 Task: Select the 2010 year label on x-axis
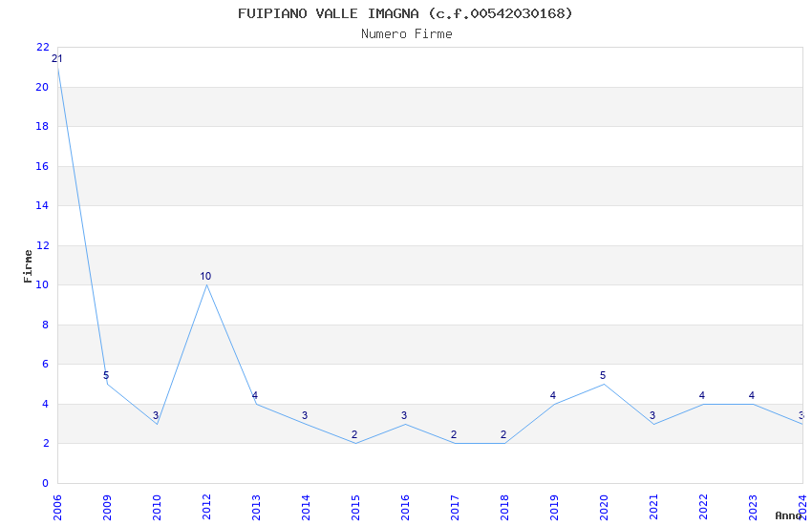(157, 508)
